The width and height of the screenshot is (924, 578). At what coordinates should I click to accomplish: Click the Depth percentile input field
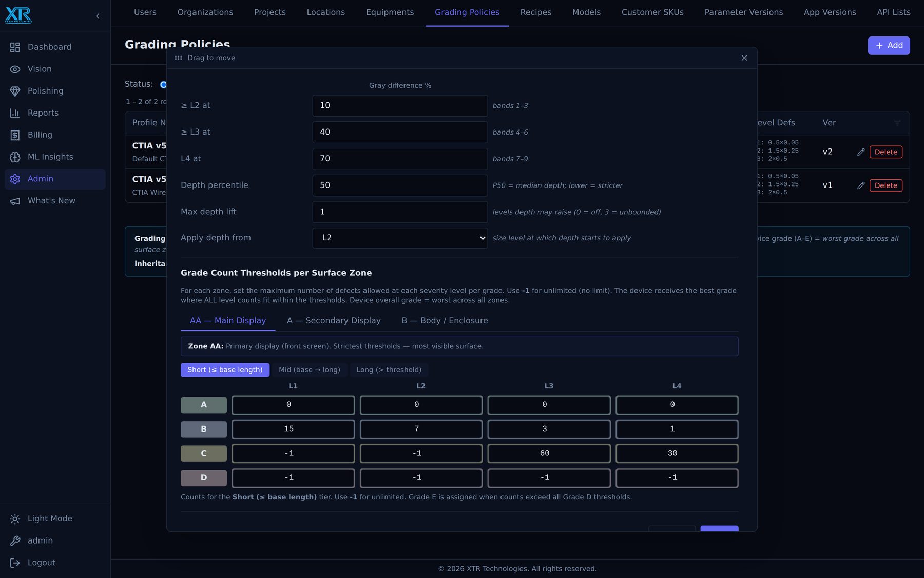pos(400,185)
